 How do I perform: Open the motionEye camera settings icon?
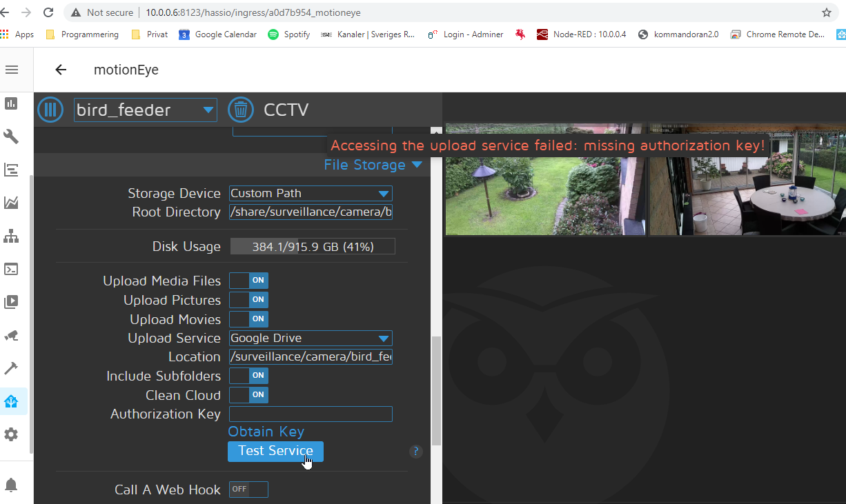point(50,109)
